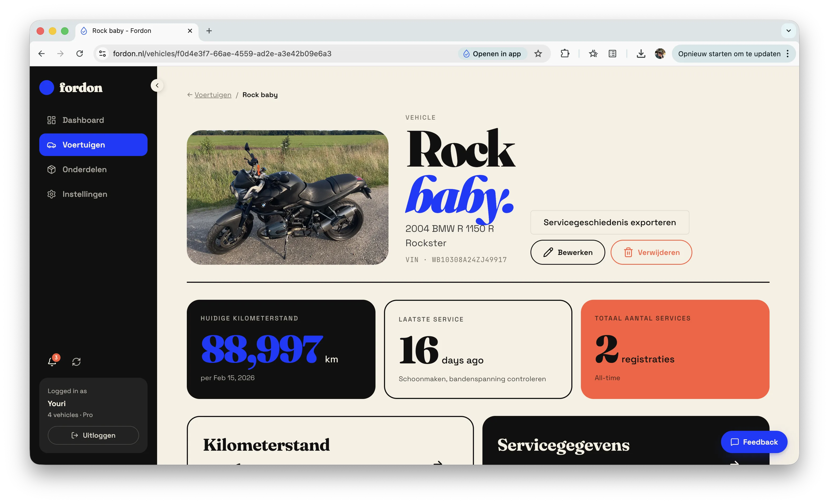Viewport: 829px width, 504px height.
Task: Click the Kilometerstand section heading
Action: [266, 445]
